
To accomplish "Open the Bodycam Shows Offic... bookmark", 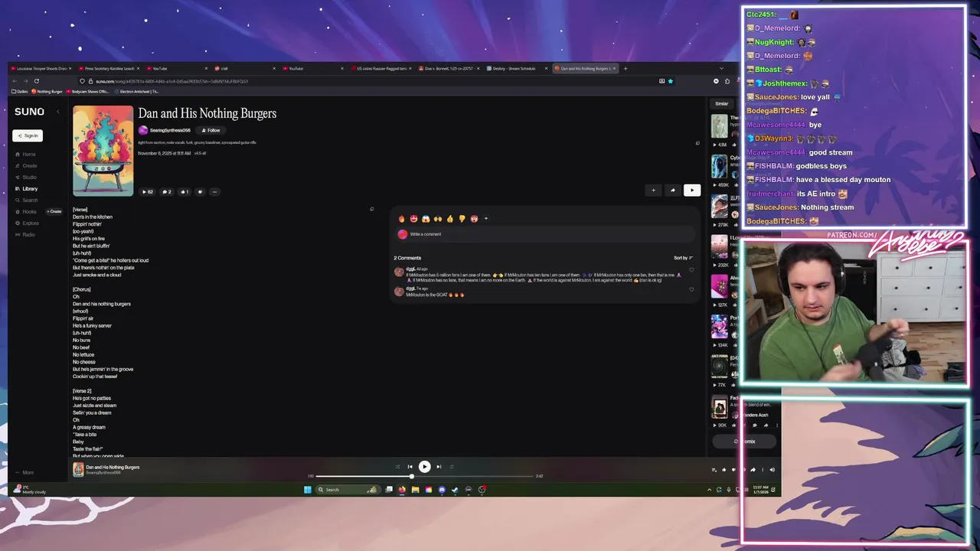I will tap(87, 92).
